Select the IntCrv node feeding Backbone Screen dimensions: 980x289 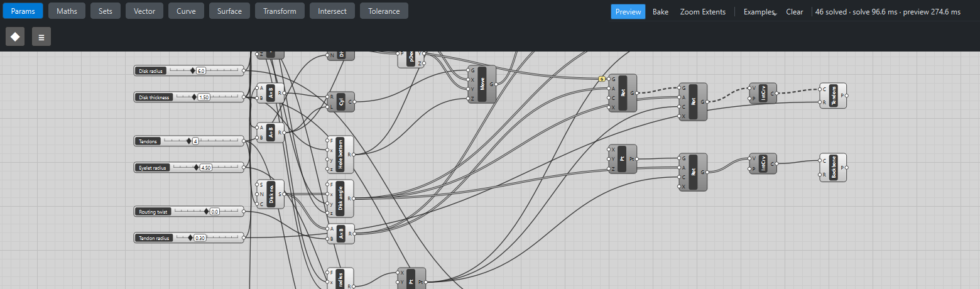tap(763, 163)
